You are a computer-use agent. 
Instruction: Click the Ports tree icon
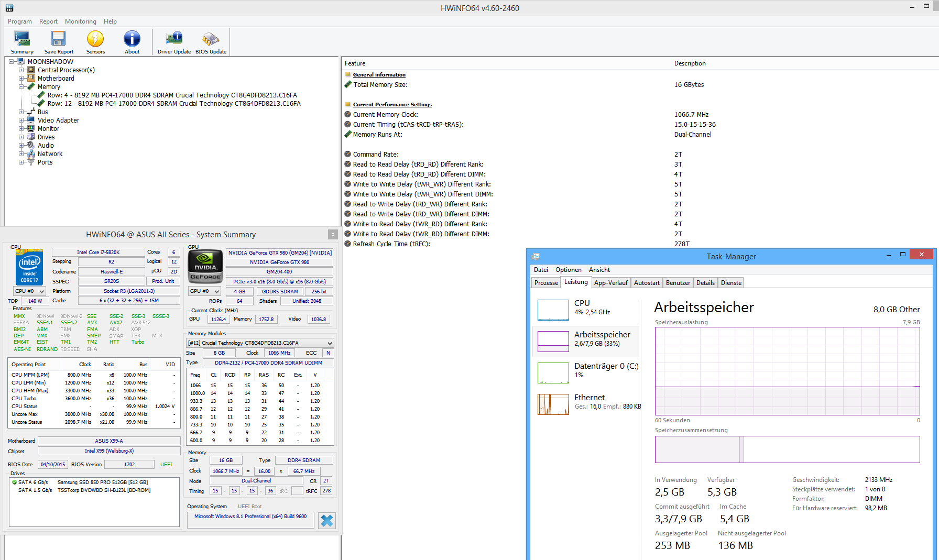(31, 162)
